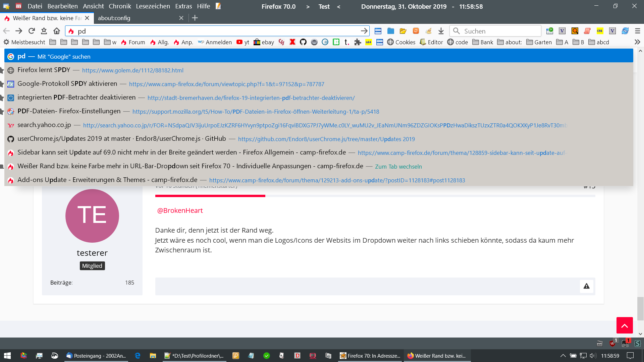The image size is (644, 362).
Task: Click the GitHub bookmark icon
Action: 303,42
